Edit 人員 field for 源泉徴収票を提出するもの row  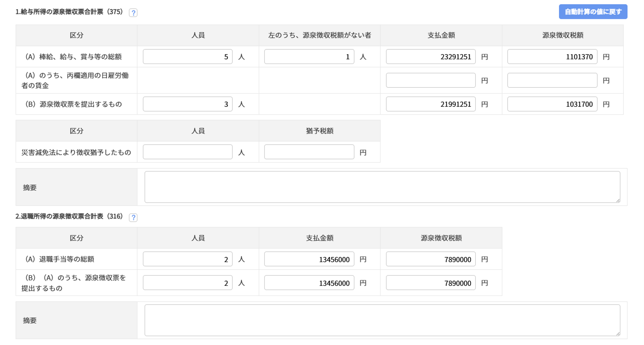point(187,104)
